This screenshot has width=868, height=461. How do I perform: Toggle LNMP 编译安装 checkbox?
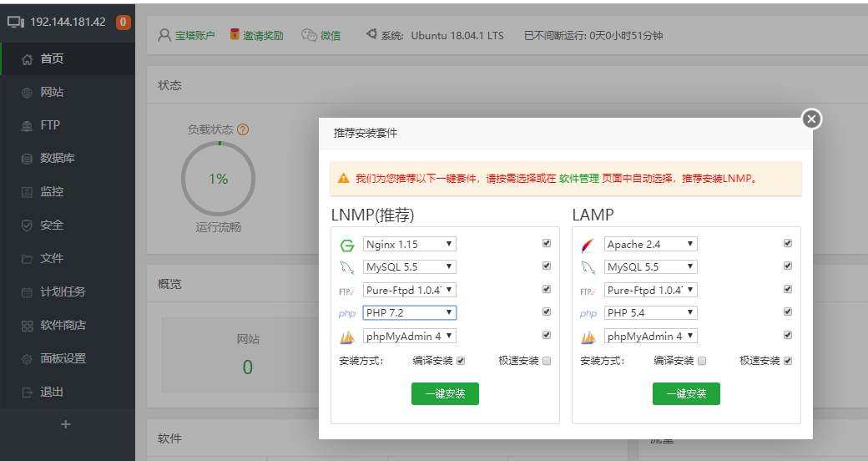coord(461,361)
